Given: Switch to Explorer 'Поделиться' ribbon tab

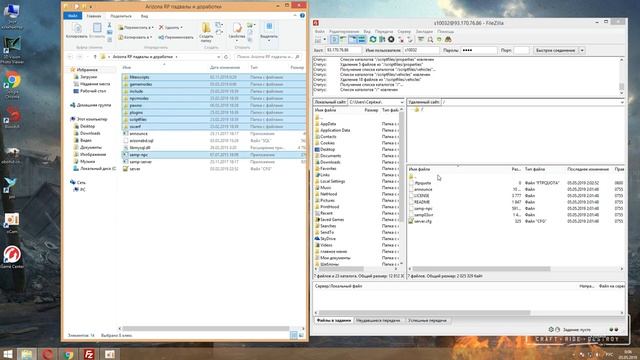Looking at the screenshot, I should 121,16.
